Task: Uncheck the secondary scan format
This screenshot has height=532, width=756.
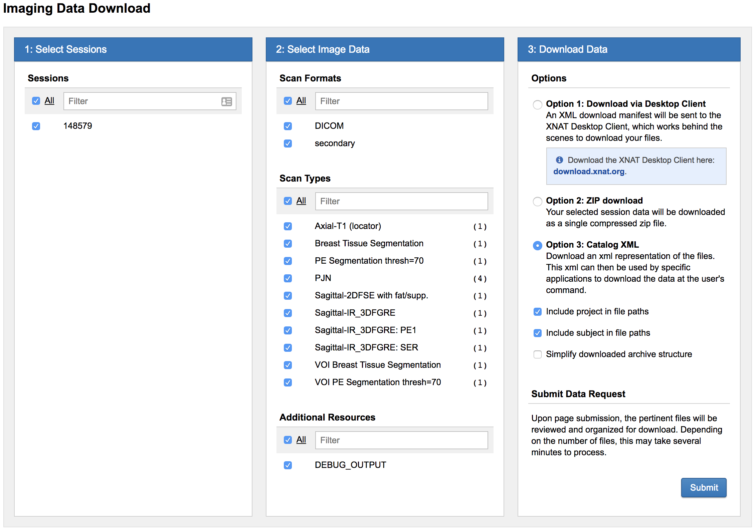Action: coord(288,143)
